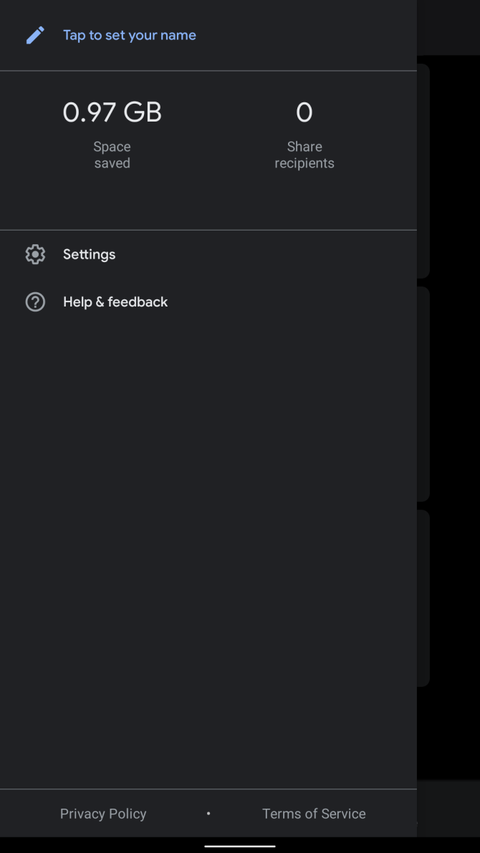
Task: Open the Help & feedback menu entry
Action: tap(208, 302)
